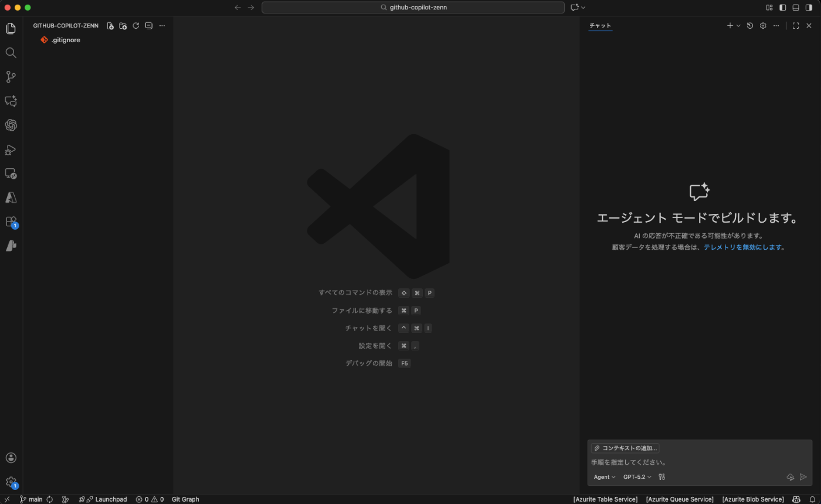The height and width of the screenshot is (504, 821).
Task: Open the Search view in activity bar
Action: click(x=11, y=53)
